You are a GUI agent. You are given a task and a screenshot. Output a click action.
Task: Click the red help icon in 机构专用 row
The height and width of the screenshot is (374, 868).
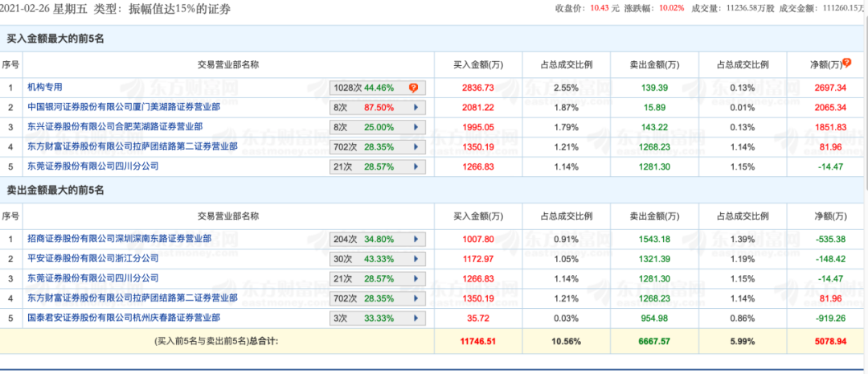(x=413, y=88)
